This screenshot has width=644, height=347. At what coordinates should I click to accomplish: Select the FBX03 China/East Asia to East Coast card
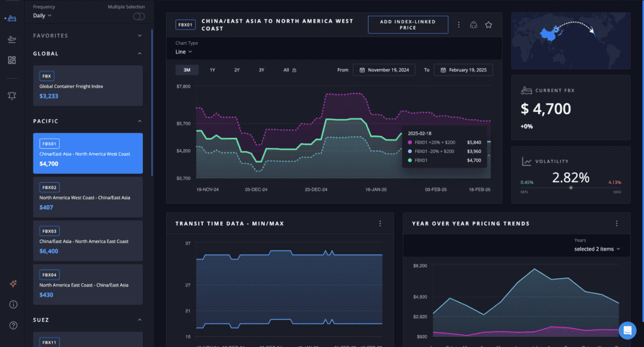(x=88, y=241)
